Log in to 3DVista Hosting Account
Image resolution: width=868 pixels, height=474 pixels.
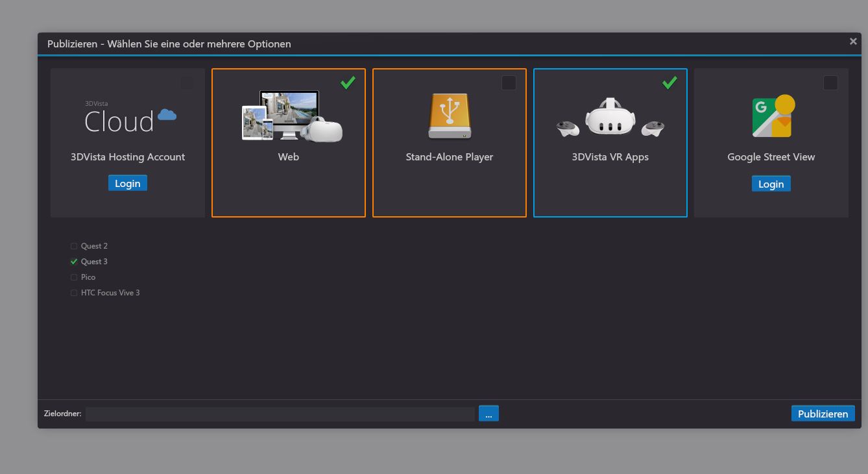click(x=128, y=183)
